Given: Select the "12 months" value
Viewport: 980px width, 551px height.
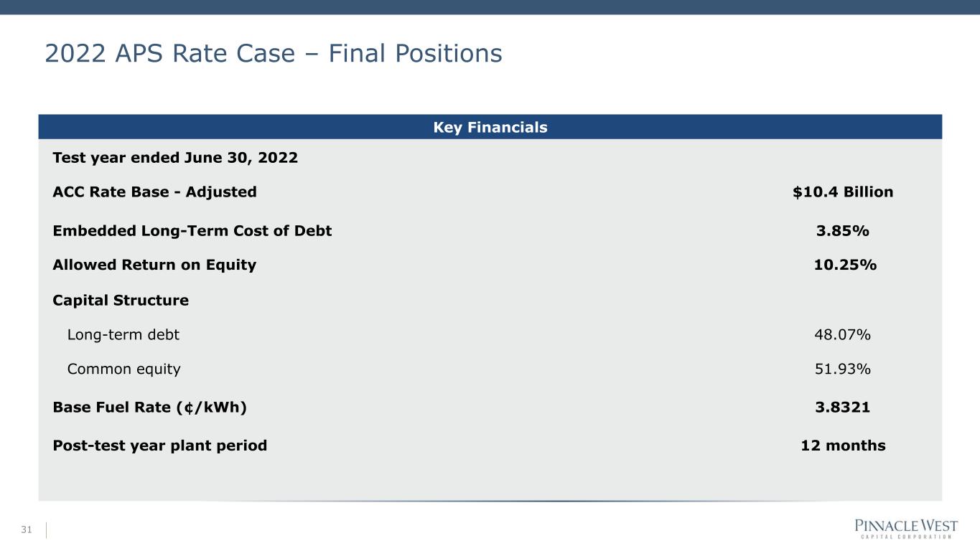Looking at the screenshot, I should (x=843, y=446).
